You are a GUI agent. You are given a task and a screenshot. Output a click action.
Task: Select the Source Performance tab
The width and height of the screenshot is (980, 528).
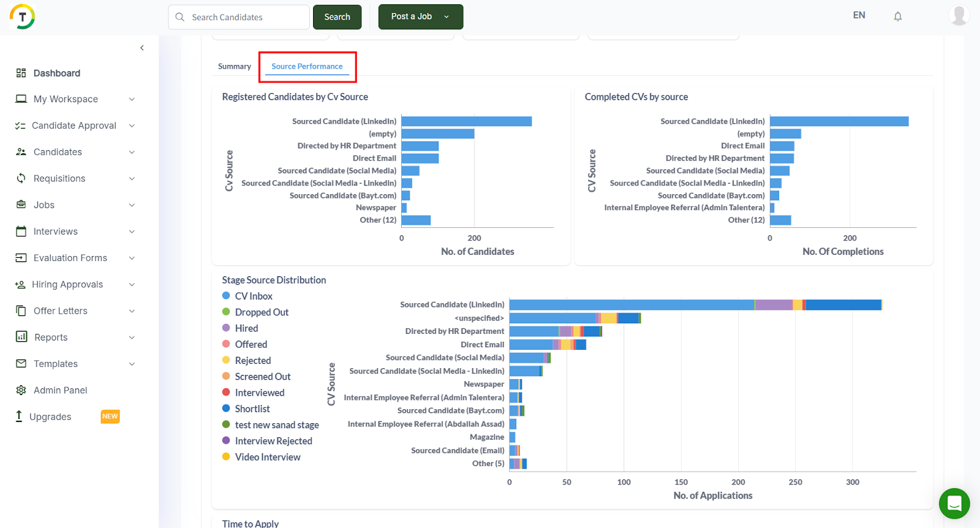(307, 66)
